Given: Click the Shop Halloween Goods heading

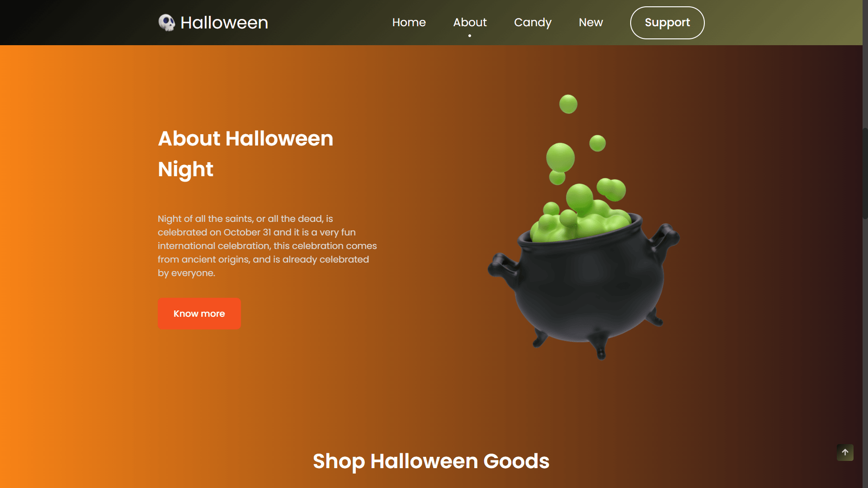Looking at the screenshot, I should point(431,461).
